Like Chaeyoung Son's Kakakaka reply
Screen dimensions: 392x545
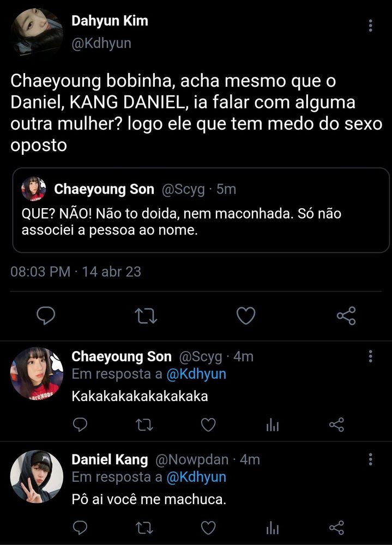pyautogui.click(x=208, y=425)
